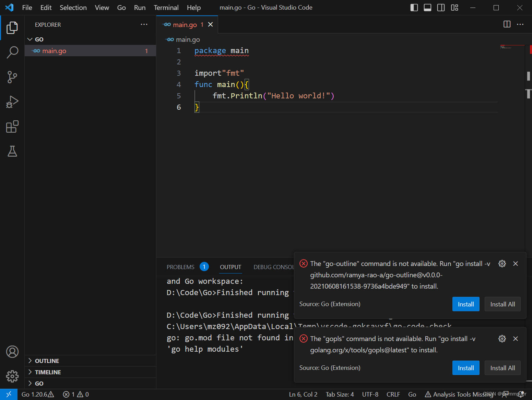Image resolution: width=532 pixels, height=400 pixels.
Task: Click the VS Code logo icon
Action: click(10, 8)
